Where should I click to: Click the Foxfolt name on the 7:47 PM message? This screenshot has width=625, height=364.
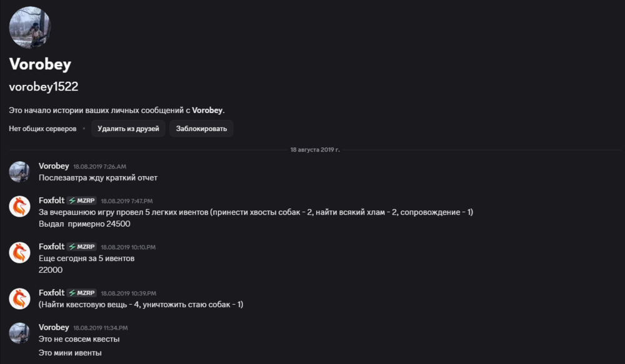pos(51,200)
